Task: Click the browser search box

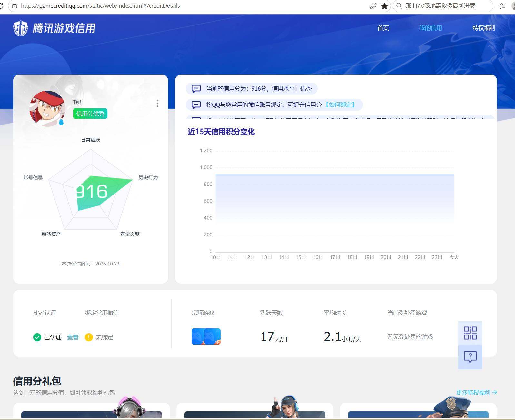Action: (x=443, y=6)
